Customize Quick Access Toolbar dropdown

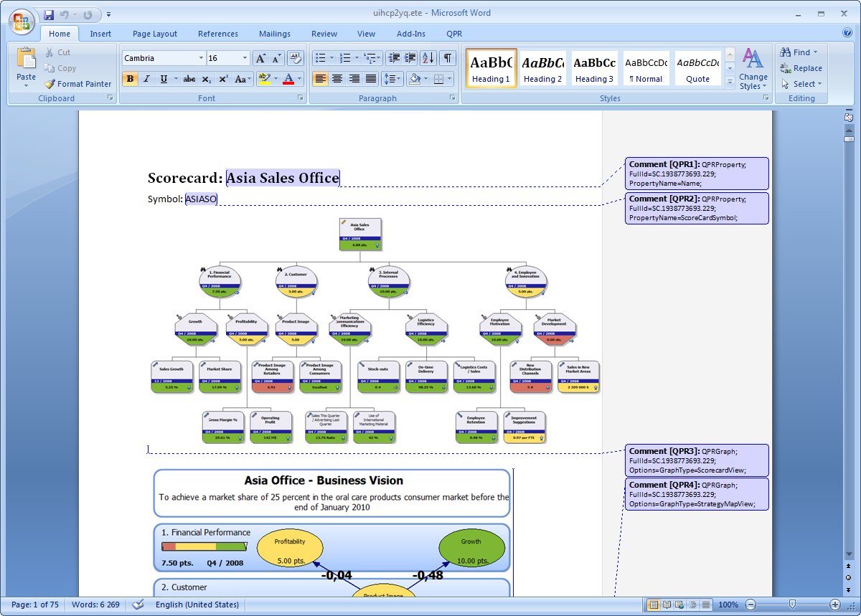[x=108, y=14]
